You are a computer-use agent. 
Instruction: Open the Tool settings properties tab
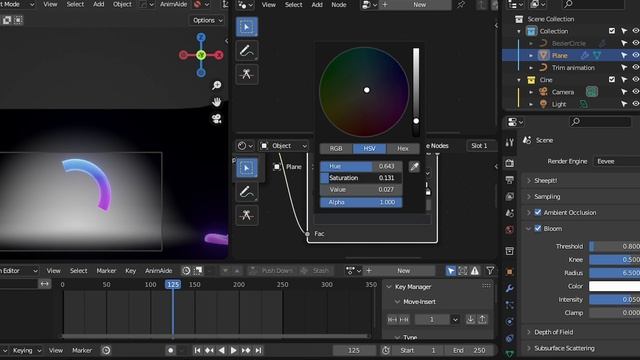point(509,142)
